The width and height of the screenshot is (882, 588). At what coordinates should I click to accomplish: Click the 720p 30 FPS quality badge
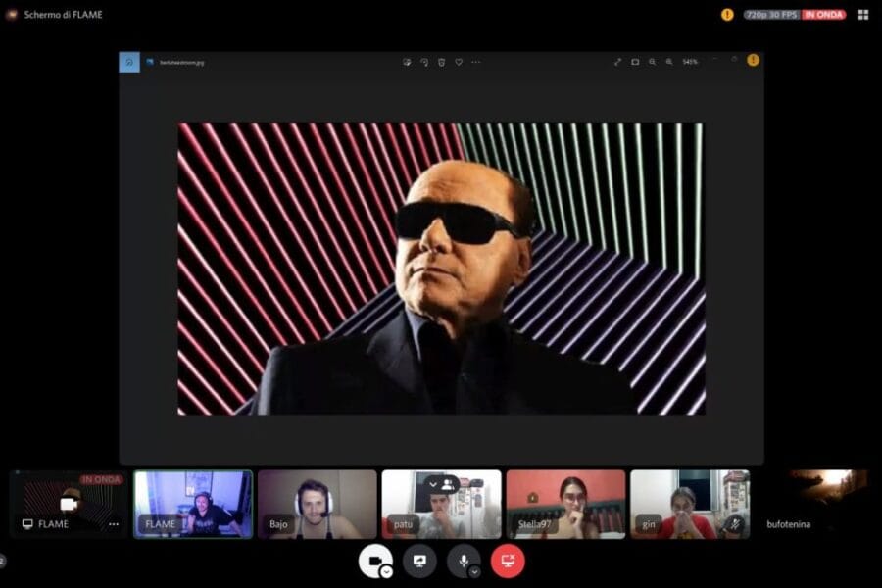pos(772,15)
